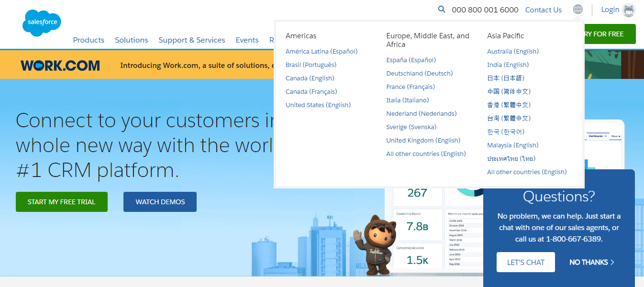Click START MY FREE TRIAL button

pyautogui.click(x=62, y=202)
